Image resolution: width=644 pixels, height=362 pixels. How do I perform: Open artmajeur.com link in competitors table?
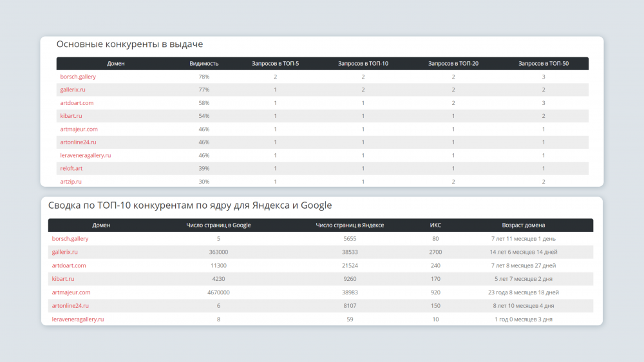tap(79, 129)
